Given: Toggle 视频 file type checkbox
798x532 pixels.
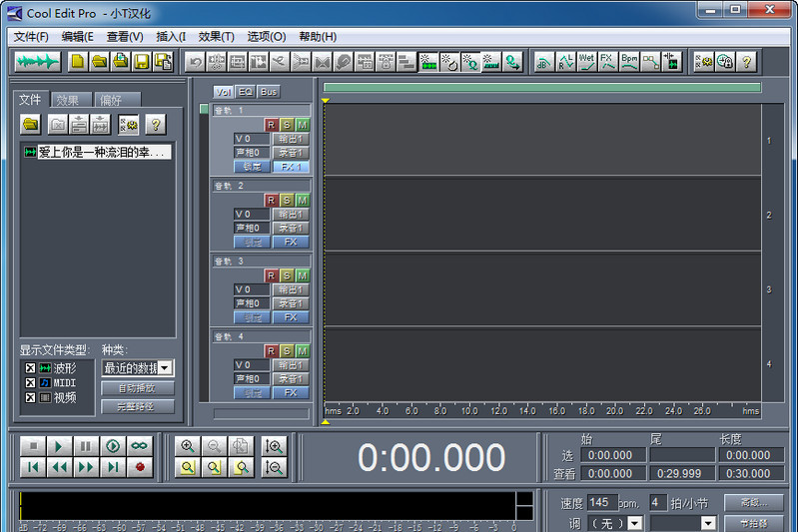Looking at the screenshot, I should (x=31, y=397).
